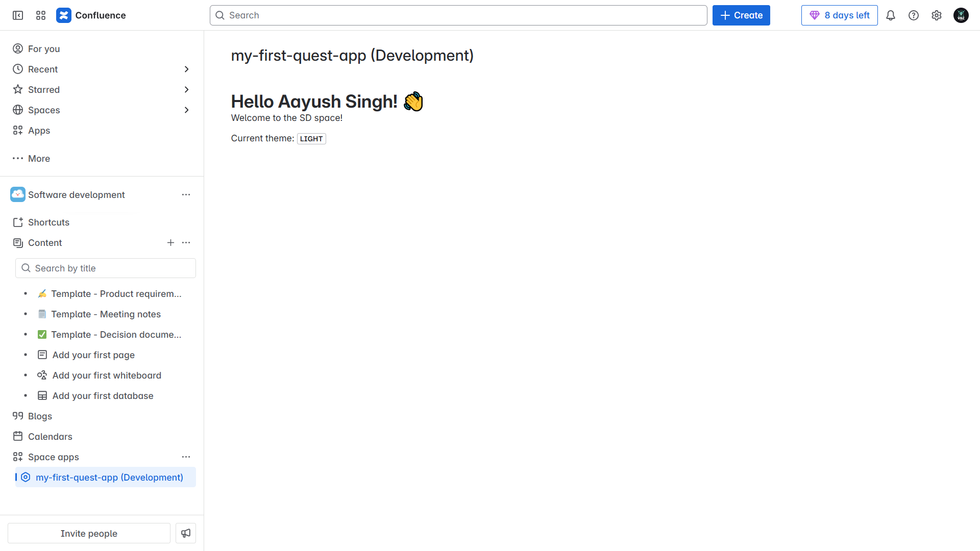The width and height of the screenshot is (980, 551).
Task: Open the settings gear
Action: click(936, 15)
